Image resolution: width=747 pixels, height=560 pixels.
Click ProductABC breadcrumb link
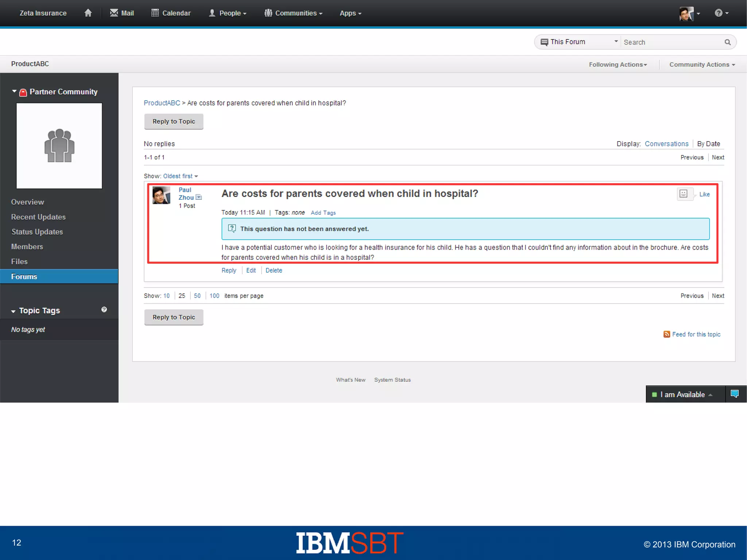(162, 103)
